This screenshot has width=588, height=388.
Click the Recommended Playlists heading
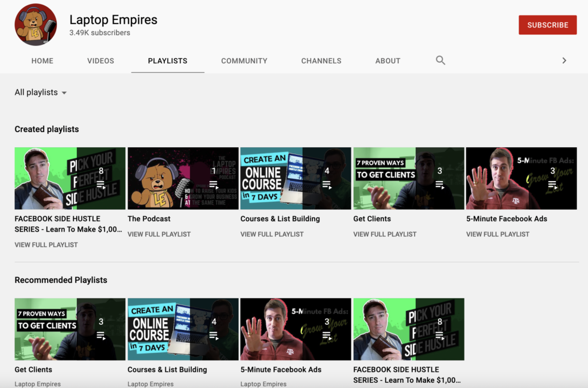click(x=61, y=280)
